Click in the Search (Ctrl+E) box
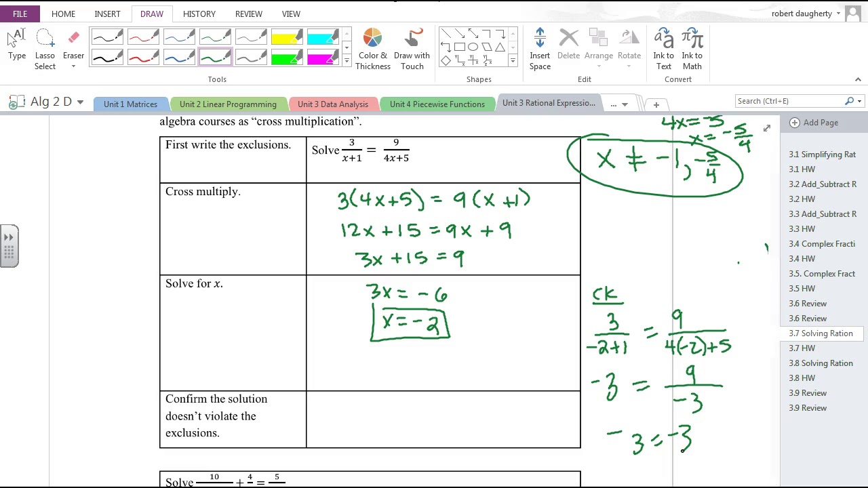 point(790,101)
